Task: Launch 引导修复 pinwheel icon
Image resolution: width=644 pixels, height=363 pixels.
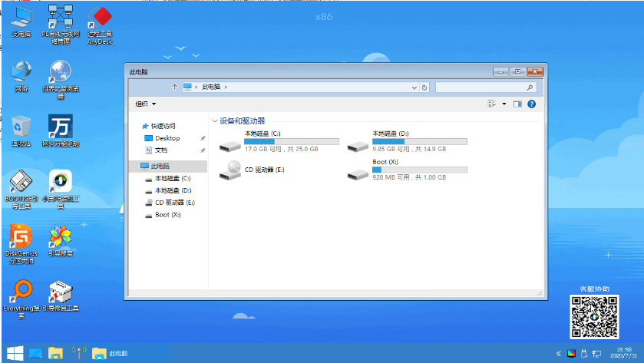Action: [x=61, y=242]
